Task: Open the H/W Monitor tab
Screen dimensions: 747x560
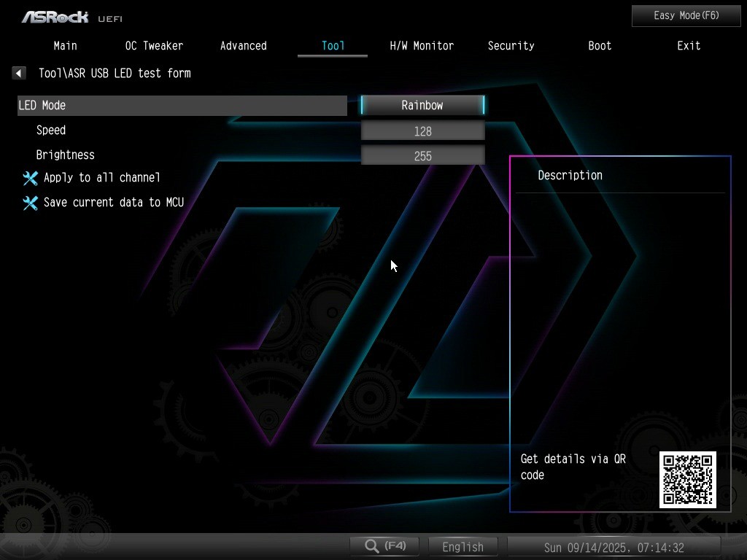Action: pos(422,46)
